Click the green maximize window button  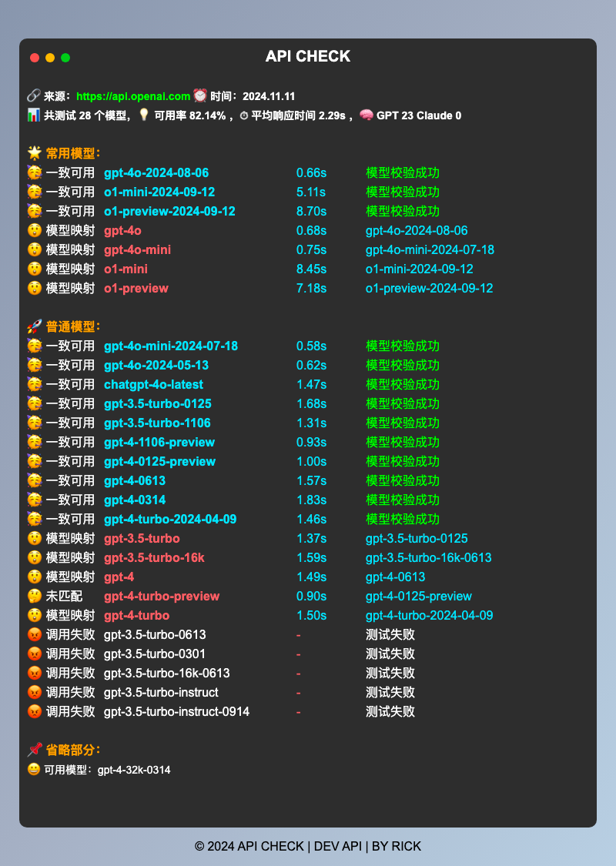[x=65, y=58]
